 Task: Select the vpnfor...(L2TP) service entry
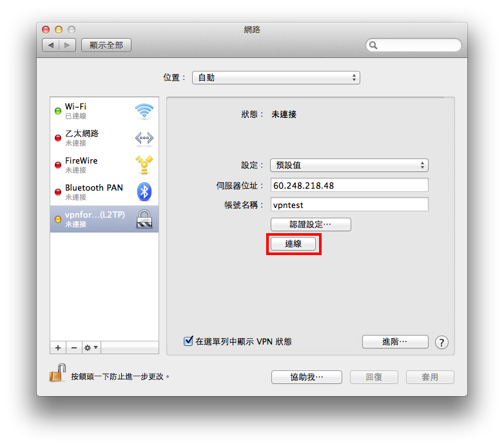pyautogui.click(x=104, y=219)
